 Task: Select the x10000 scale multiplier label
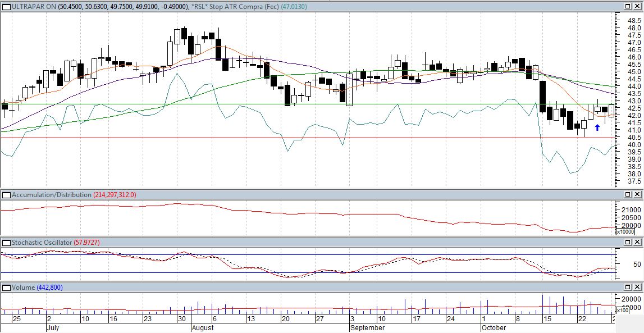click(x=625, y=232)
